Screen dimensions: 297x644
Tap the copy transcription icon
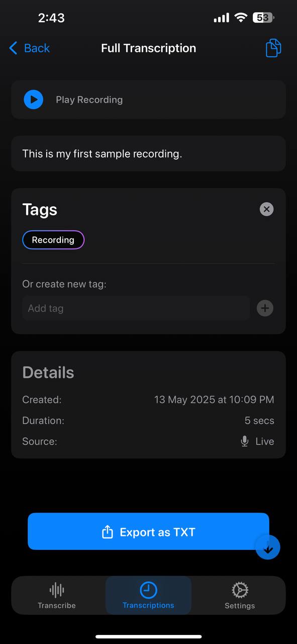pos(273,48)
